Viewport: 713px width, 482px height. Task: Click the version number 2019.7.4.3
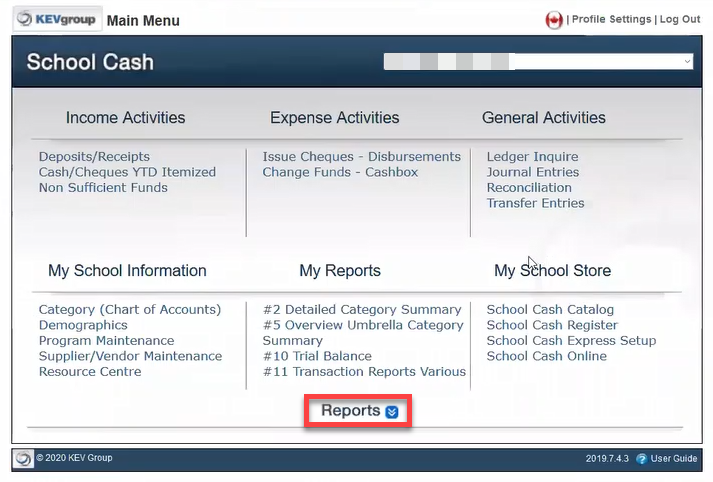click(607, 458)
